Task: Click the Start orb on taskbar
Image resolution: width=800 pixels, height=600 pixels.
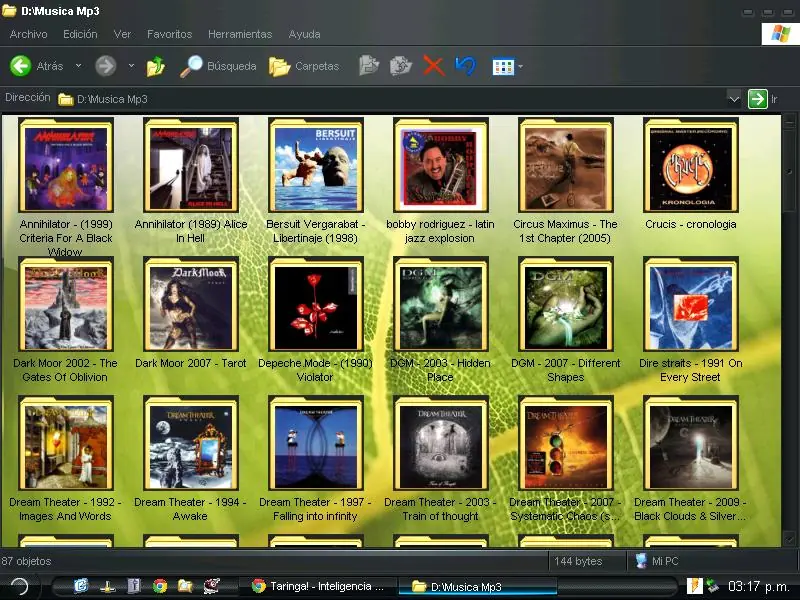Action: 19,587
